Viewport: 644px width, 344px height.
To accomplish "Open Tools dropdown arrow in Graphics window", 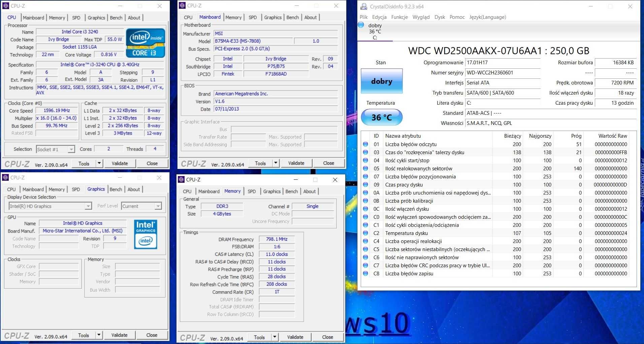I will [99, 335].
